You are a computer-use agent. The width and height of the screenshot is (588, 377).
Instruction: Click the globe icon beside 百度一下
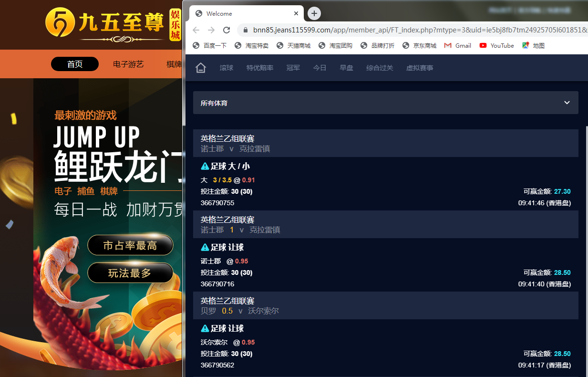pyautogui.click(x=196, y=46)
